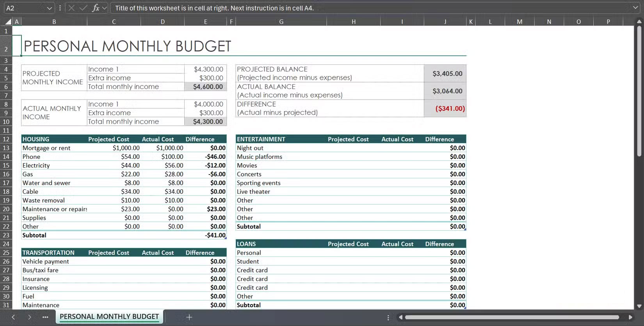Select row 12 header
The height and width of the screenshot is (326, 644).
click(x=6, y=139)
